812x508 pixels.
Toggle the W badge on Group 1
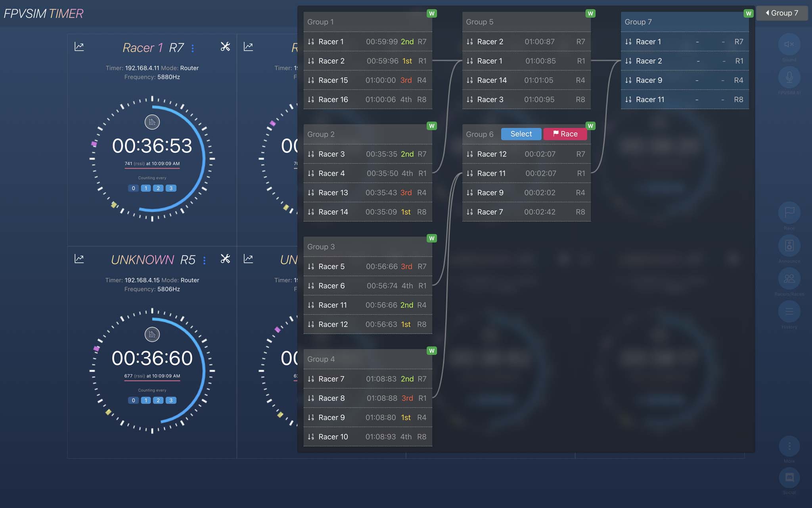point(432,13)
